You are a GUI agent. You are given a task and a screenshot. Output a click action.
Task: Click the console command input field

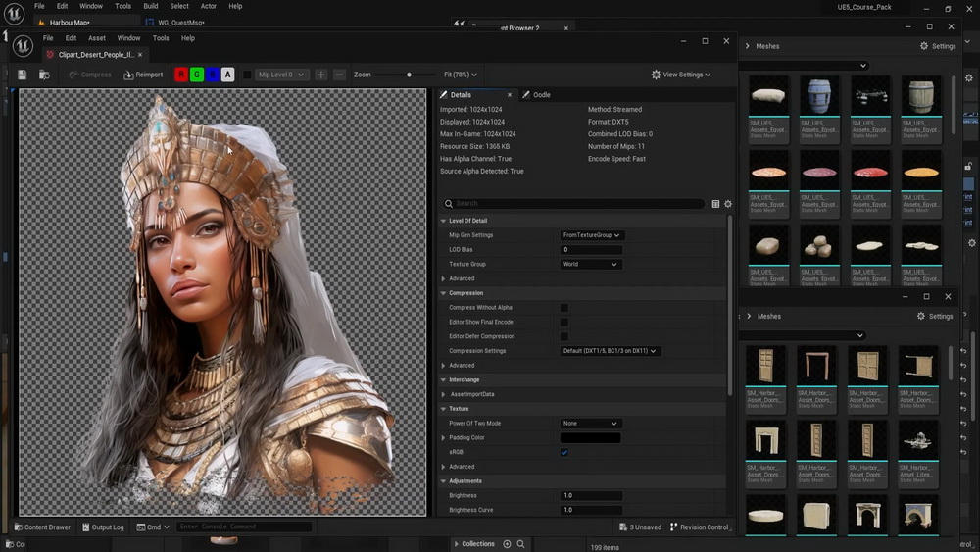coord(244,527)
